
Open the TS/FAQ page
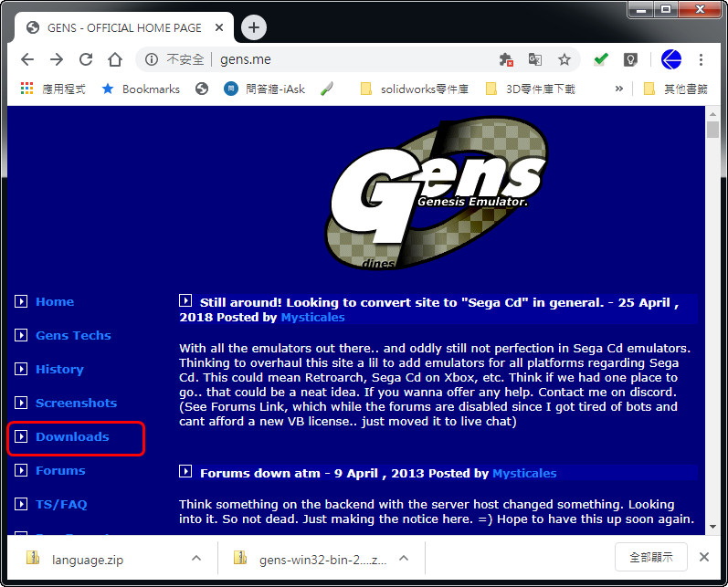click(x=61, y=505)
